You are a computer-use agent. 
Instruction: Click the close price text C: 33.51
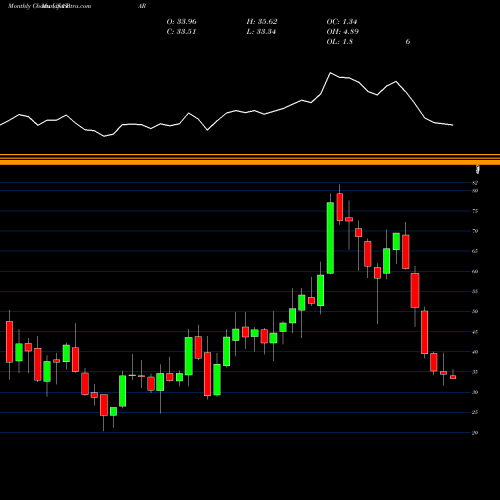coord(181,32)
